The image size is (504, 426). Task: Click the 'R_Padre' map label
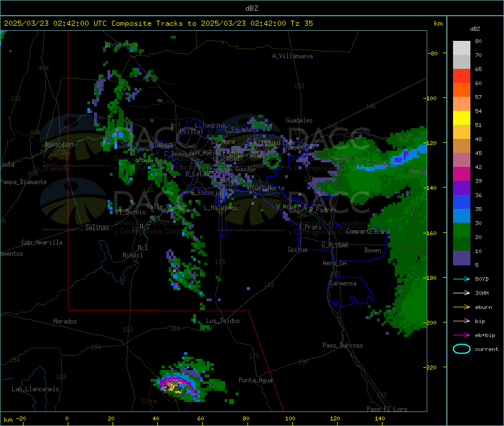[321, 210]
